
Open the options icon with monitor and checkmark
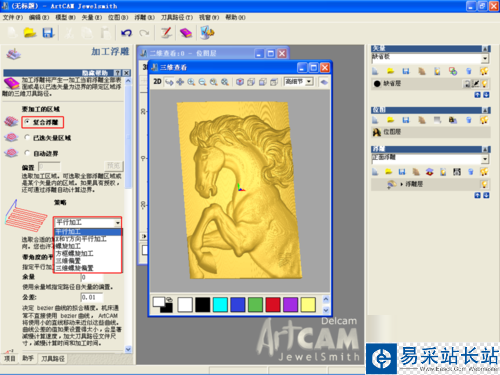[207, 33]
